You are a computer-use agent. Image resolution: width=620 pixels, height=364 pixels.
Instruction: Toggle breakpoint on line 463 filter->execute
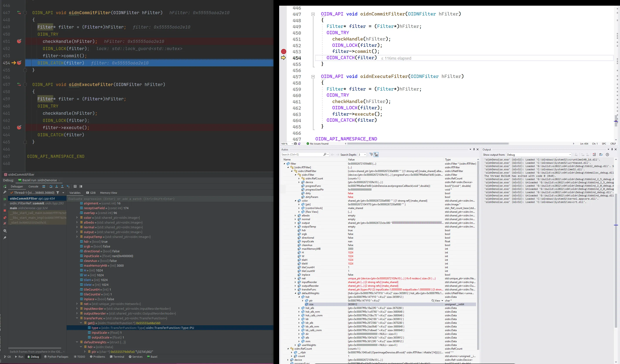coord(19,127)
